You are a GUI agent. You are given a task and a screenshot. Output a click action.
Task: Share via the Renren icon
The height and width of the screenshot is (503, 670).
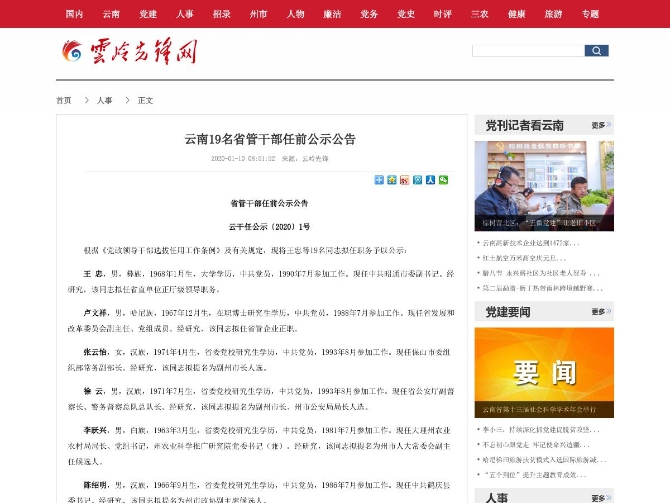click(430, 180)
